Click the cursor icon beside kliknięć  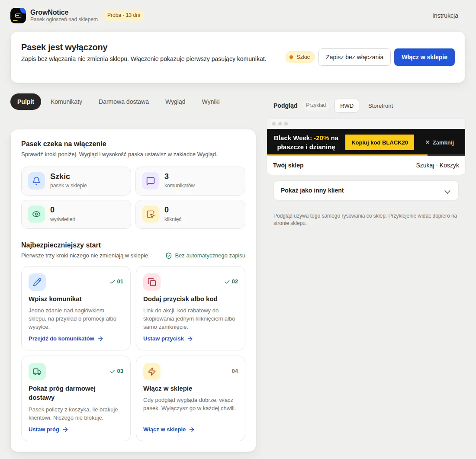151,214
